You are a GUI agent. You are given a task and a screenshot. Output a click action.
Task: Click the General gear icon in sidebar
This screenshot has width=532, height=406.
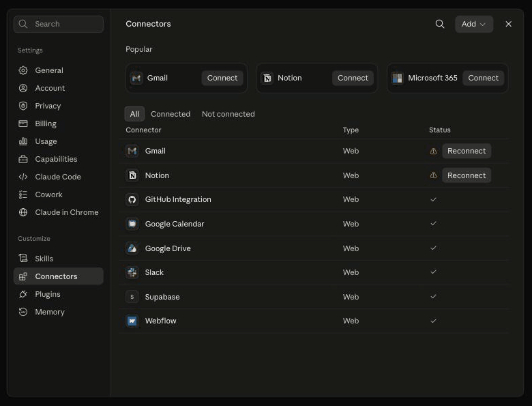click(23, 70)
